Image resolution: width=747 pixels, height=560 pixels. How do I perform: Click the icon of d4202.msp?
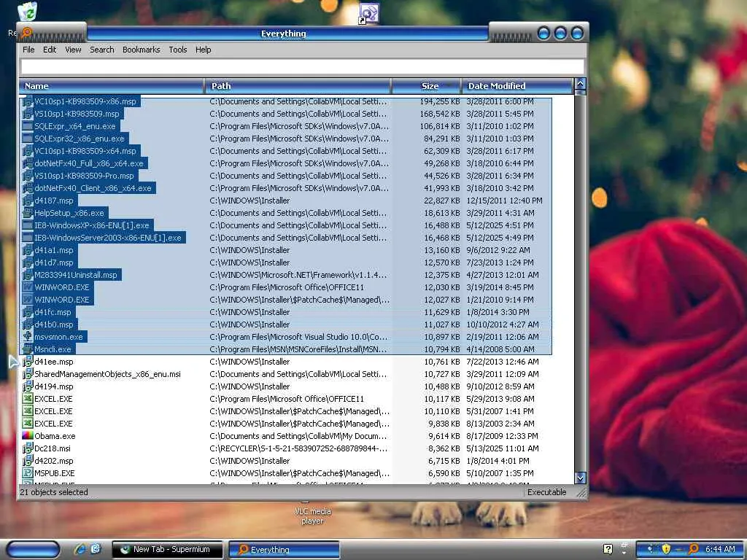(x=28, y=461)
